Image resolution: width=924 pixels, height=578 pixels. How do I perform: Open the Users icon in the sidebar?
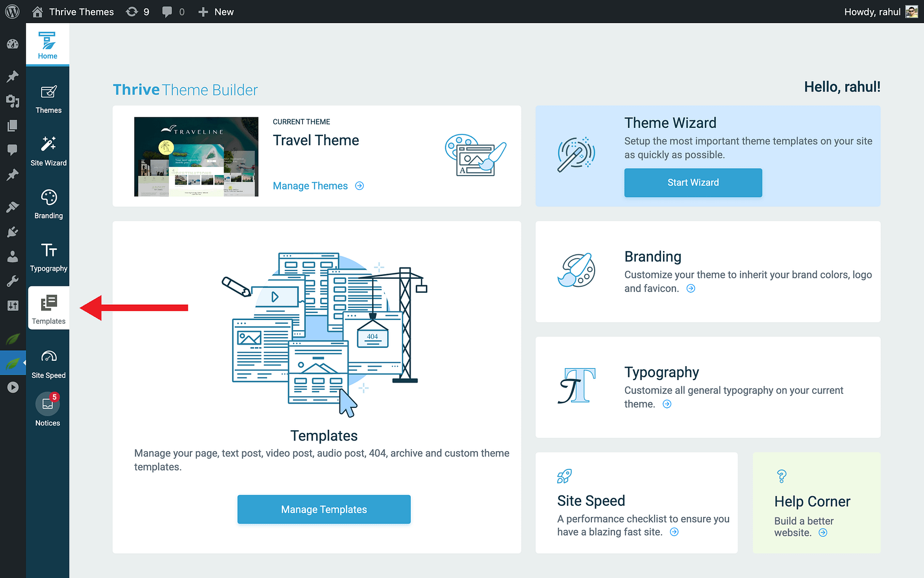pos(12,256)
